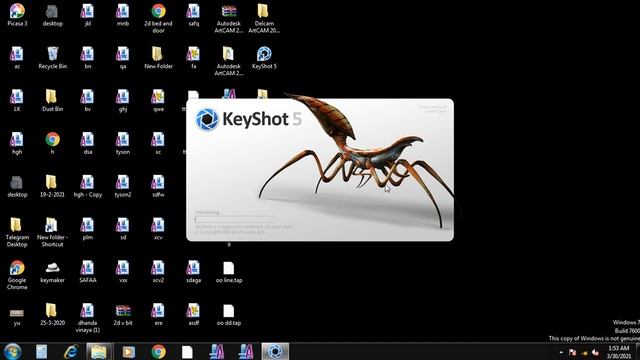Select the 25-3-2020 folder
The width and height of the screenshot is (640, 360).
(x=52, y=314)
